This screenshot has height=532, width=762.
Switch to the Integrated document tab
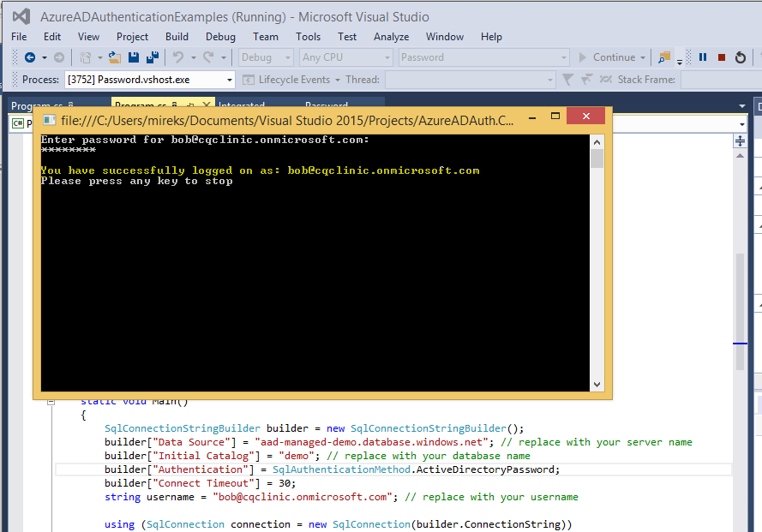click(242, 106)
